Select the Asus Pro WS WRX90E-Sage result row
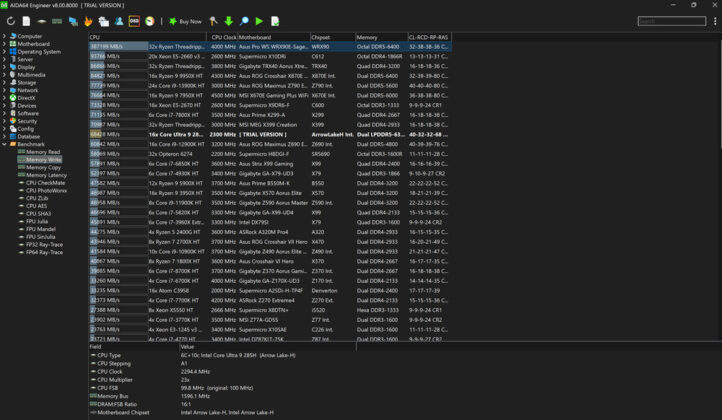722x420 pixels. [270, 47]
